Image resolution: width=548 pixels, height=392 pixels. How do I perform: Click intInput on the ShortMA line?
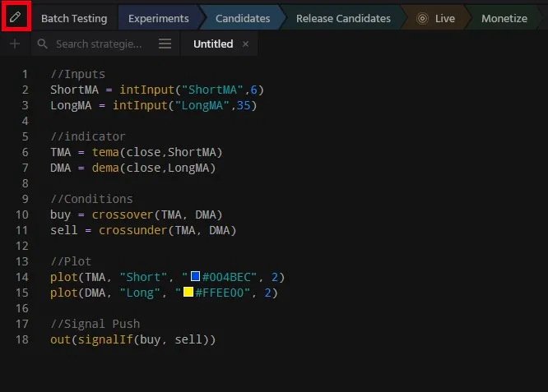(146, 90)
